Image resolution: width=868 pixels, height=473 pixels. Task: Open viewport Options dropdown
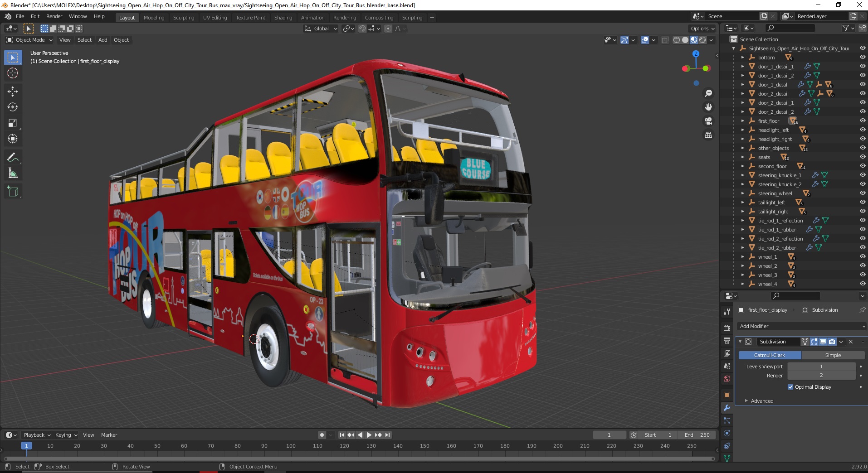coord(702,29)
